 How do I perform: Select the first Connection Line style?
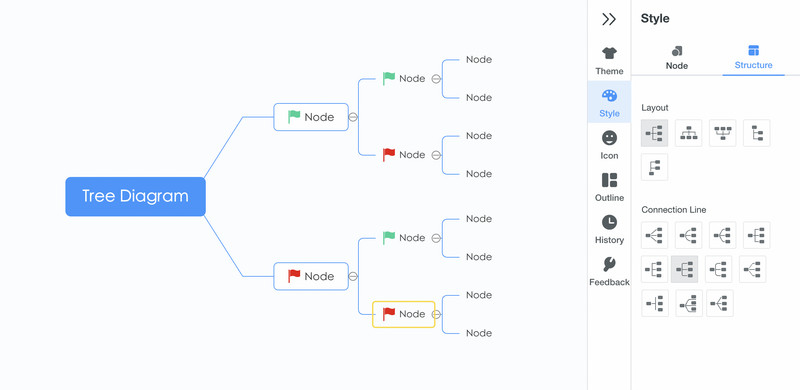pos(655,235)
